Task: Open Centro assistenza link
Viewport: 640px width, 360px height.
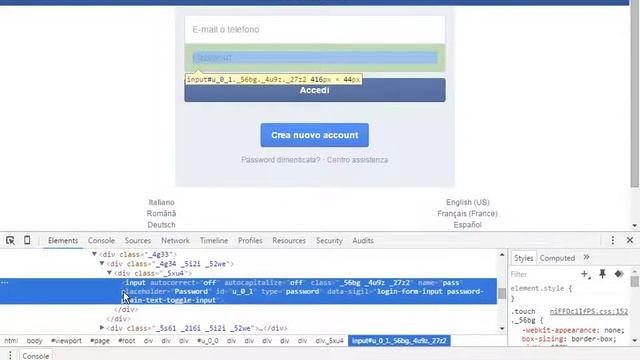Action: click(357, 160)
